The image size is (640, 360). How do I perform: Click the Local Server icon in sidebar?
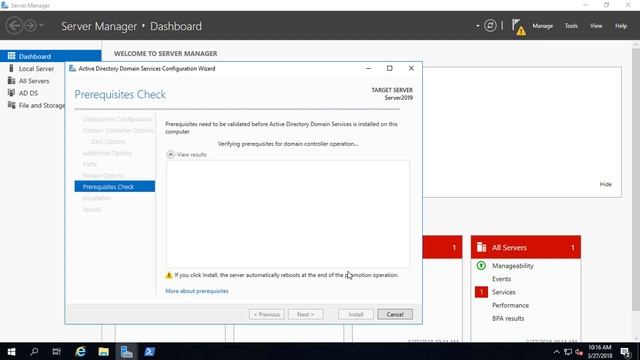[11, 68]
